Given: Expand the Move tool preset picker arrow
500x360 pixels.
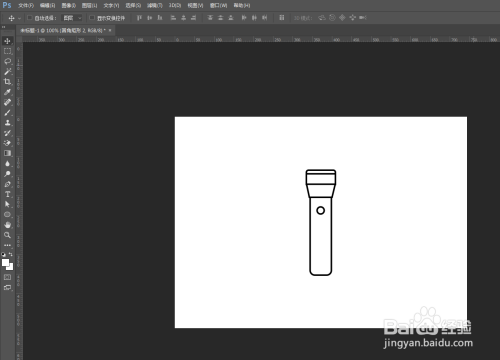Looking at the screenshot, I should click(19, 18).
